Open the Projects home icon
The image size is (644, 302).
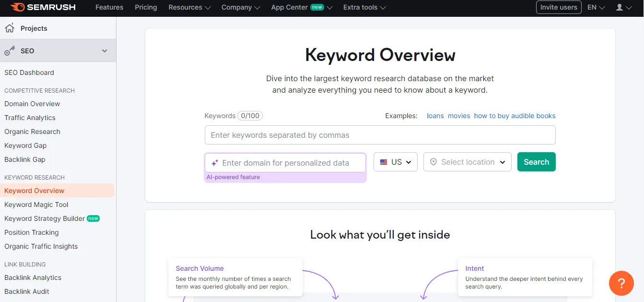10,28
